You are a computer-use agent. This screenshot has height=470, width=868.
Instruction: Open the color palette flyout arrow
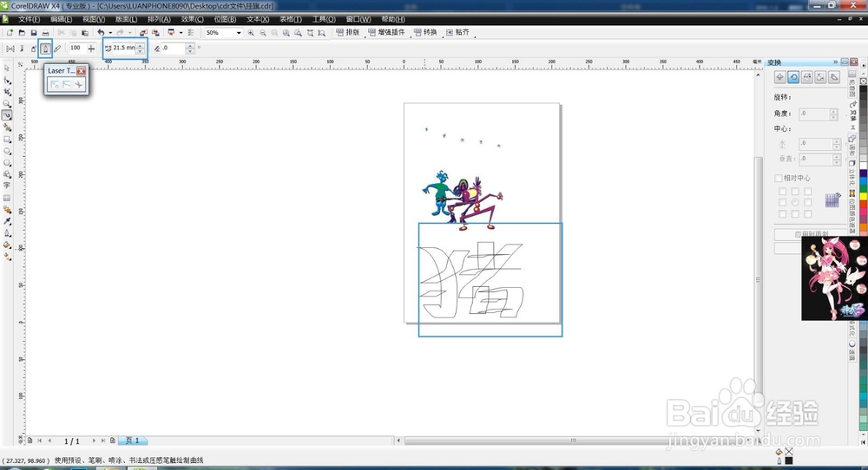(x=864, y=66)
